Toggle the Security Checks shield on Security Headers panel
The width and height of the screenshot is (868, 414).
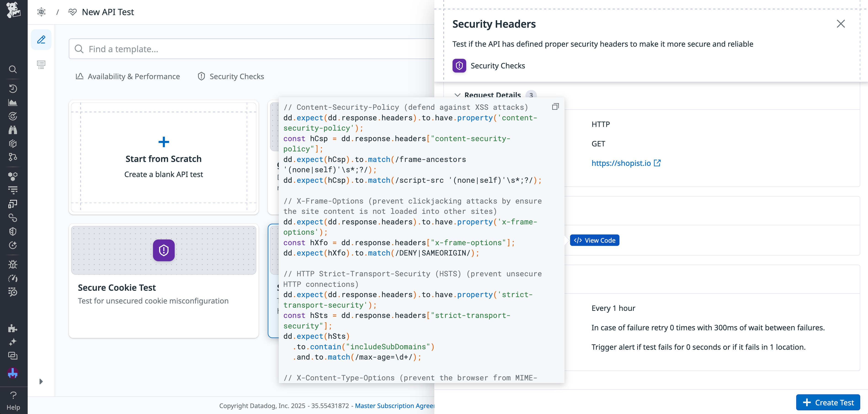click(459, 66)
